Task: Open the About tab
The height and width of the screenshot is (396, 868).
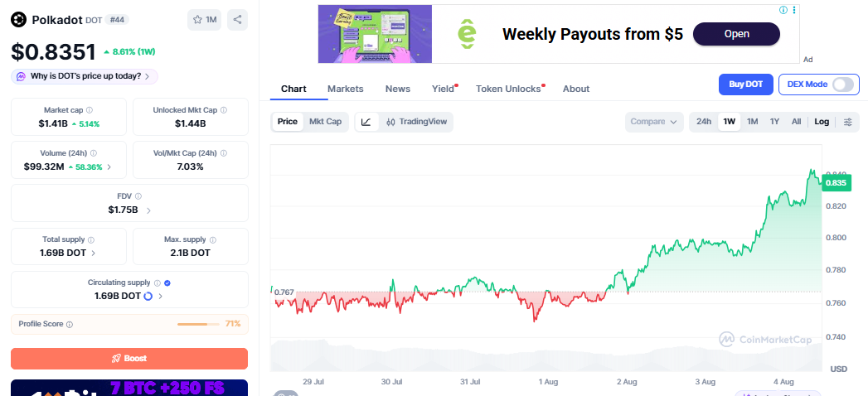Action: (576, 89)
